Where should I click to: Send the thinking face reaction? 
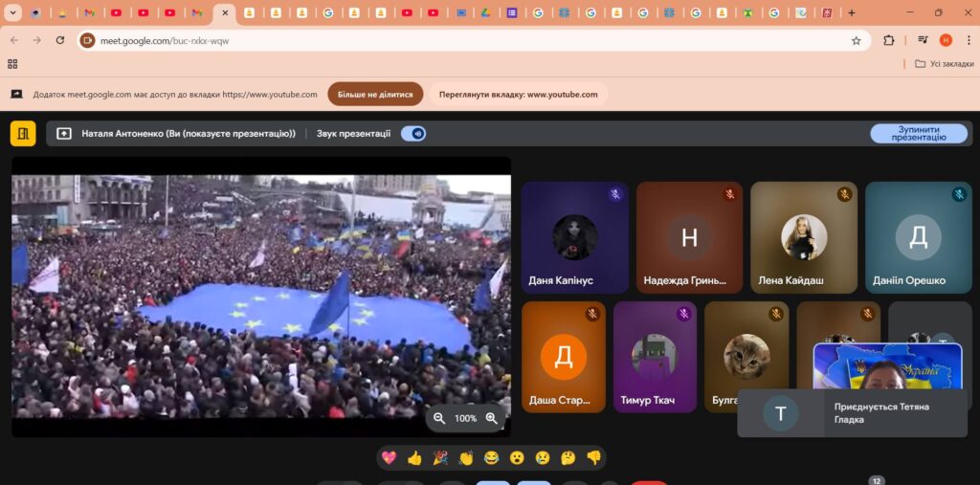[568, 458]
